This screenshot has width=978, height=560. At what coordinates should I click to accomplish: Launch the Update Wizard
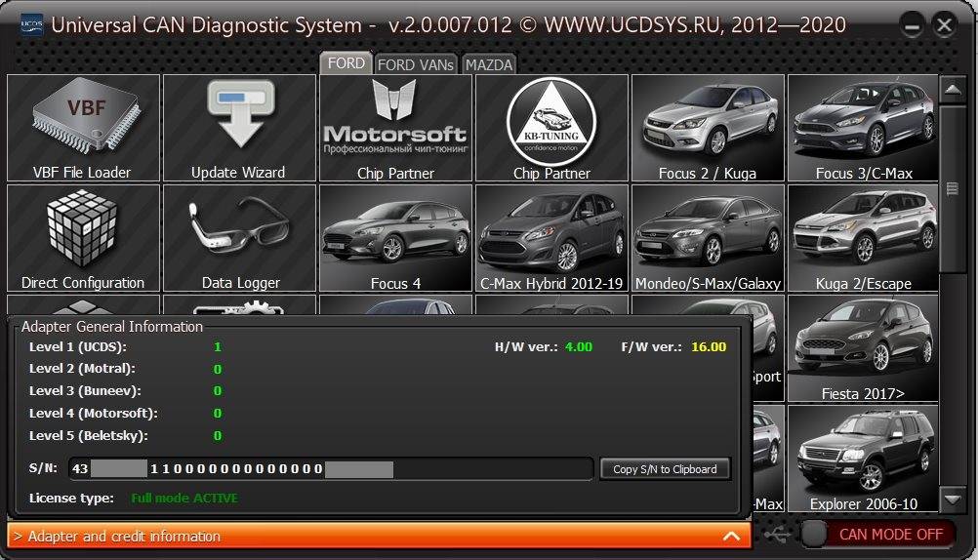click(x=239, y=128)
